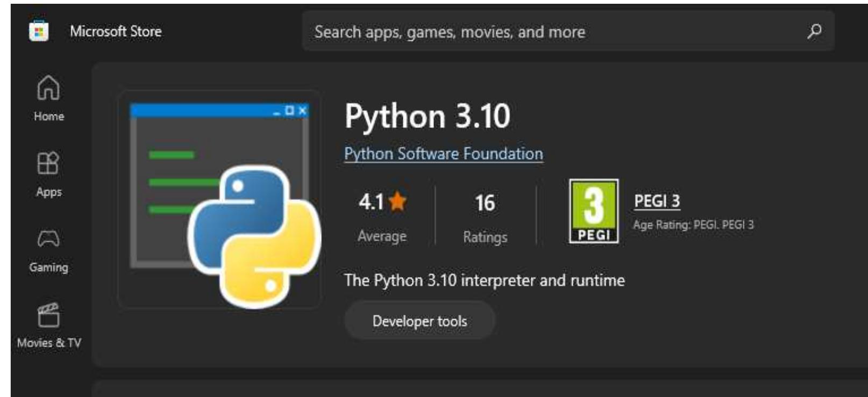Click the green PEGI 3 rating badge

(594, 211)
